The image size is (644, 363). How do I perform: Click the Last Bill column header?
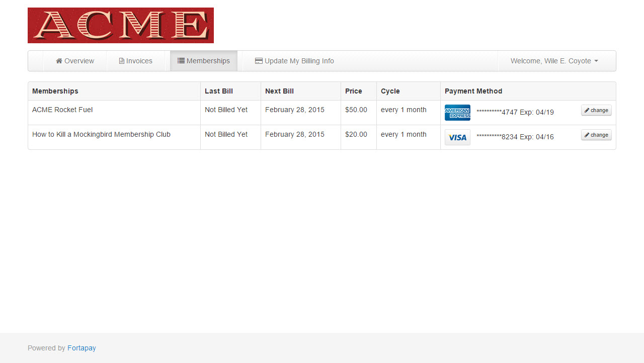(x=219, y=91)
